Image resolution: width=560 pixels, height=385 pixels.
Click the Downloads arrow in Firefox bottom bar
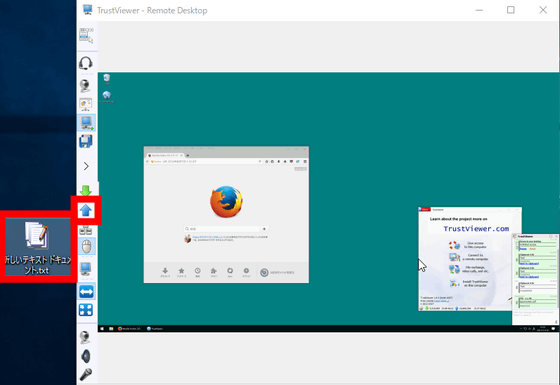165,272
